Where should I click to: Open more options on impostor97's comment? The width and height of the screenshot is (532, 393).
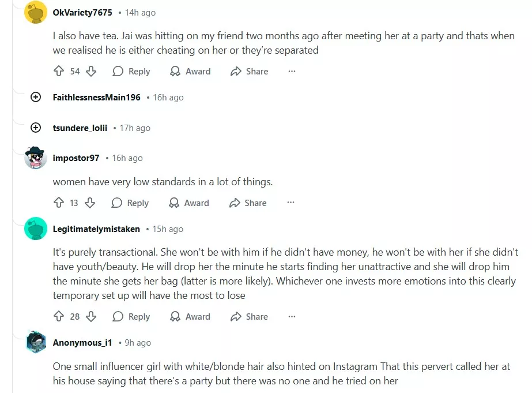[290, 203]
